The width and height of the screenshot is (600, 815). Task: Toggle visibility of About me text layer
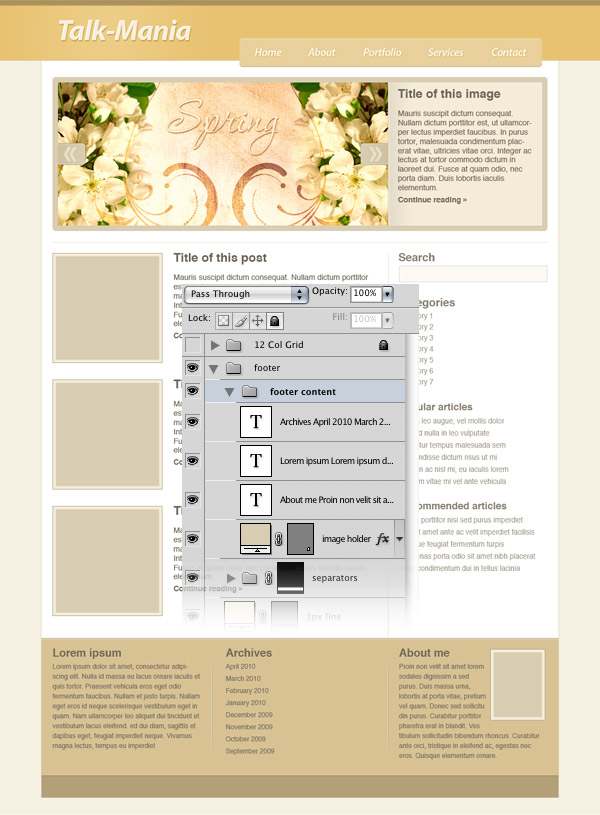(x=193, y=499)
